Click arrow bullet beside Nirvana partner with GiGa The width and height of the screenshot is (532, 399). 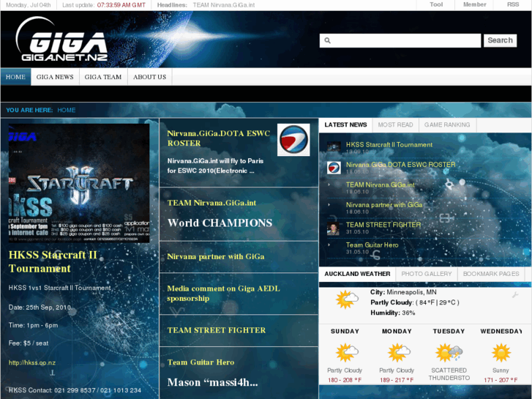coord(329,205)
